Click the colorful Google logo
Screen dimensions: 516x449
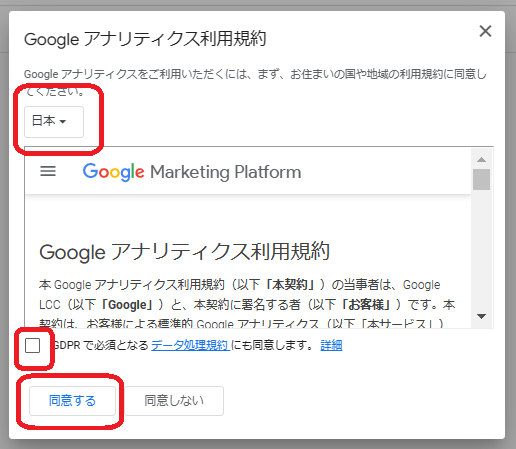113,172
